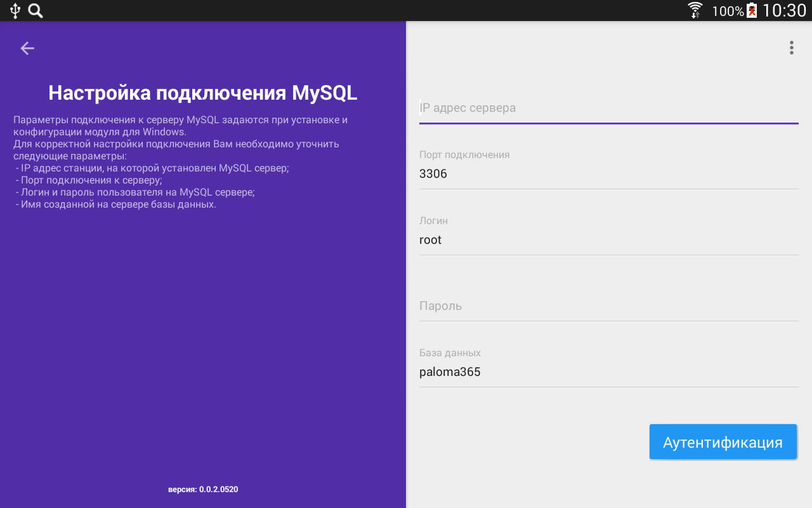Tap the База данных label

pos(450,352)
